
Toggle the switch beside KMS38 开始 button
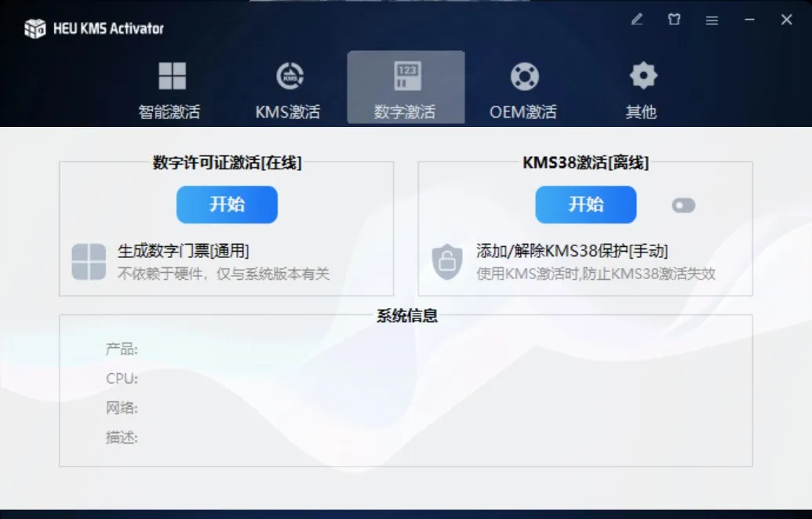[x=683, y=205]
